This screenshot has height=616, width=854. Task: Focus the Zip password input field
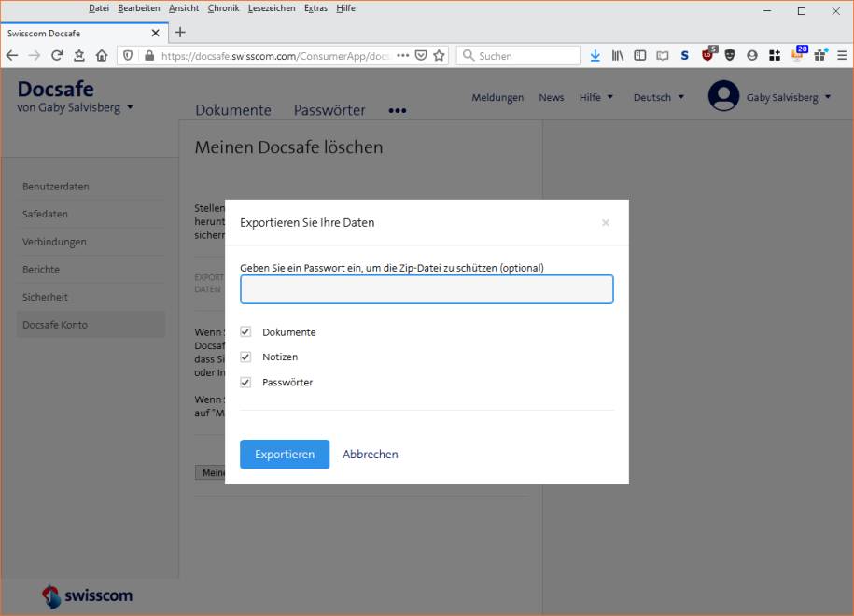tap(427, 289)
